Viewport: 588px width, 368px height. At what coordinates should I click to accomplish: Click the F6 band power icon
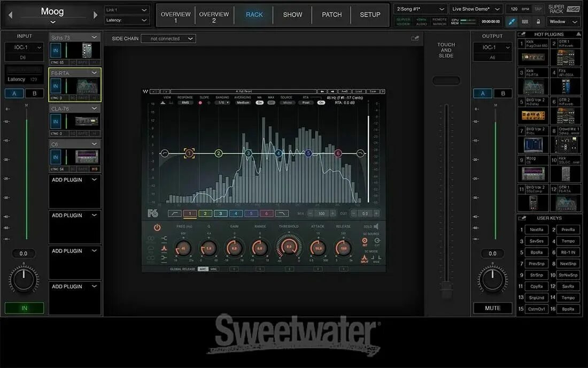click(157, 227)
